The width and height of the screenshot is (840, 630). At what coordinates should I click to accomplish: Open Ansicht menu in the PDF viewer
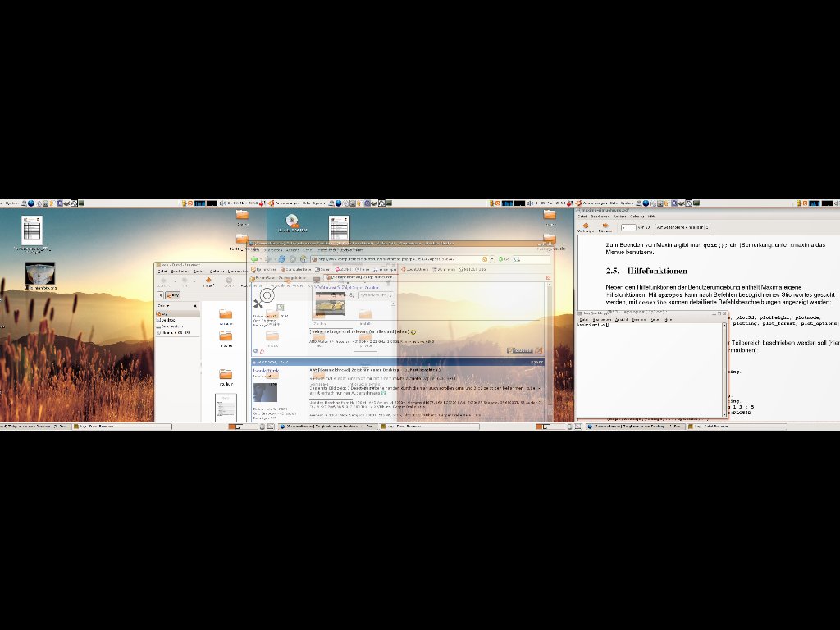tap(619, 217)
